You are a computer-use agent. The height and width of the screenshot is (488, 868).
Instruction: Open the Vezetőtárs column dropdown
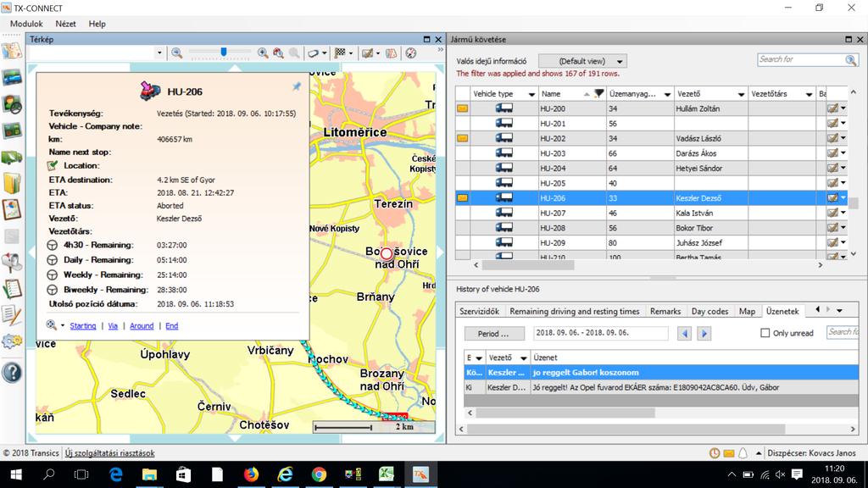point(809,94)
